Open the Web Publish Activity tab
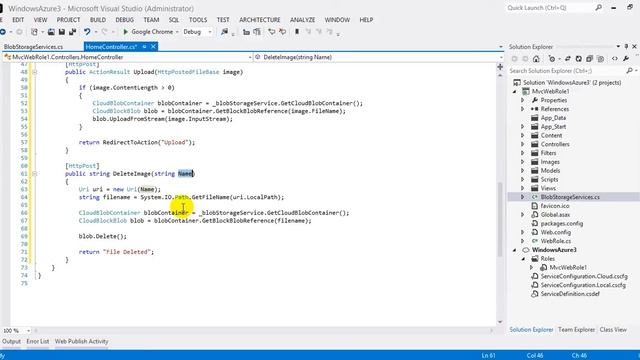640x360 pixels. (x=81, y=341)
